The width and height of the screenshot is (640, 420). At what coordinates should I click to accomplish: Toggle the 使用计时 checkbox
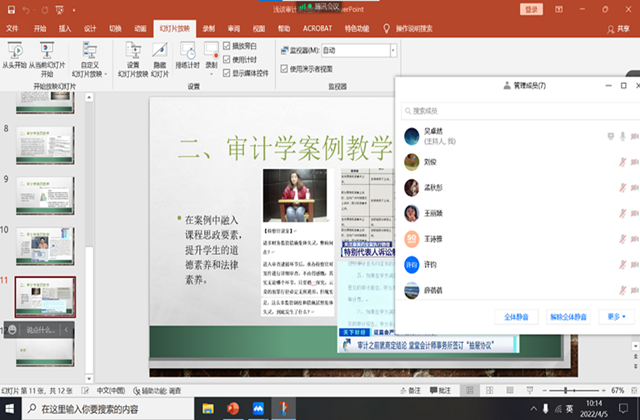pyautogui.click(x=227, y=59)
